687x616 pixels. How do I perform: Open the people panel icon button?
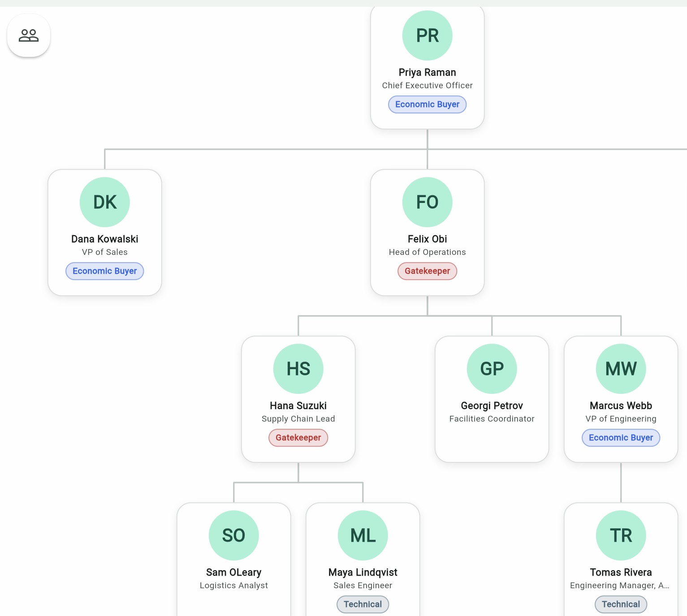pyautogui.click(x=29, y=35)
